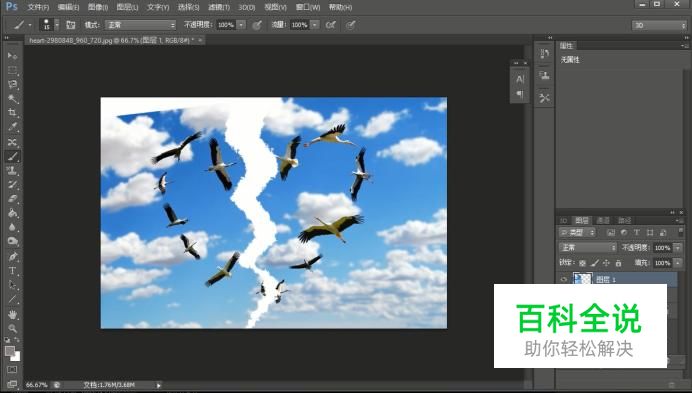The image size is (692, 393).
Task: Switch to the 路径 paths tab
Action: (624, 220)
